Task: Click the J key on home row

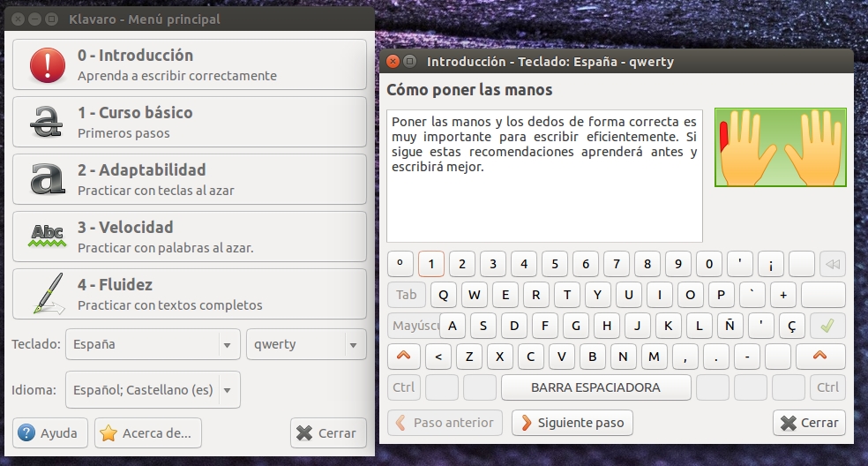Action: pyautogui.click(x=637, y=326)
